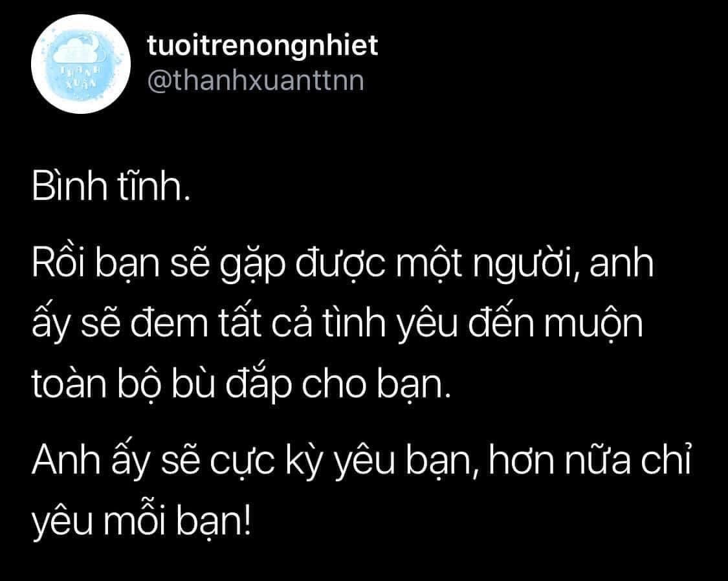Visit the @thanhxuanttnn handle
Screen dimensions: 728x581
(x=256, y=80)
